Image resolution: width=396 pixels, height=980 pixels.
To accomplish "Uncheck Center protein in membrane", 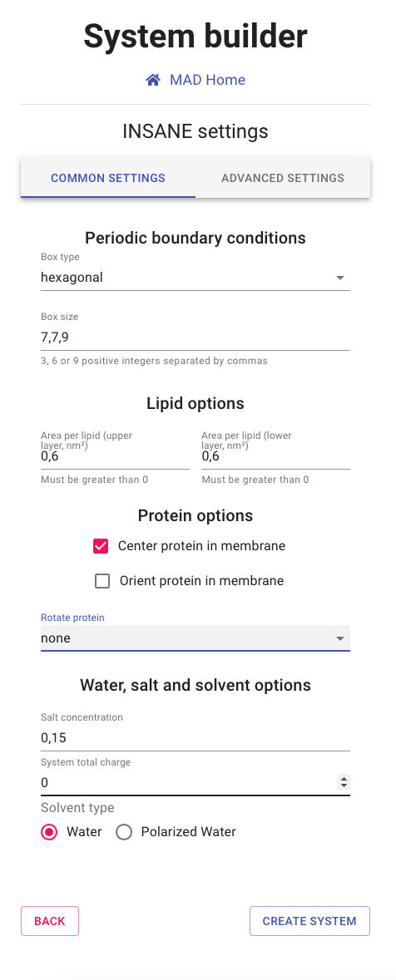I will coord(101,546).
